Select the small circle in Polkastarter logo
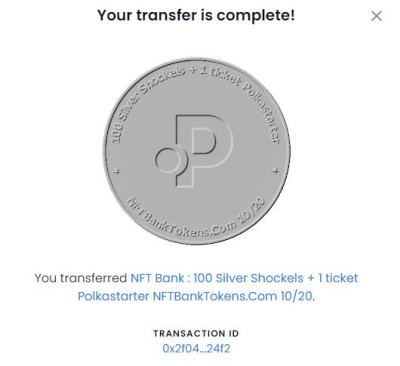The image size is (400, 366). [x=169, y=160]
